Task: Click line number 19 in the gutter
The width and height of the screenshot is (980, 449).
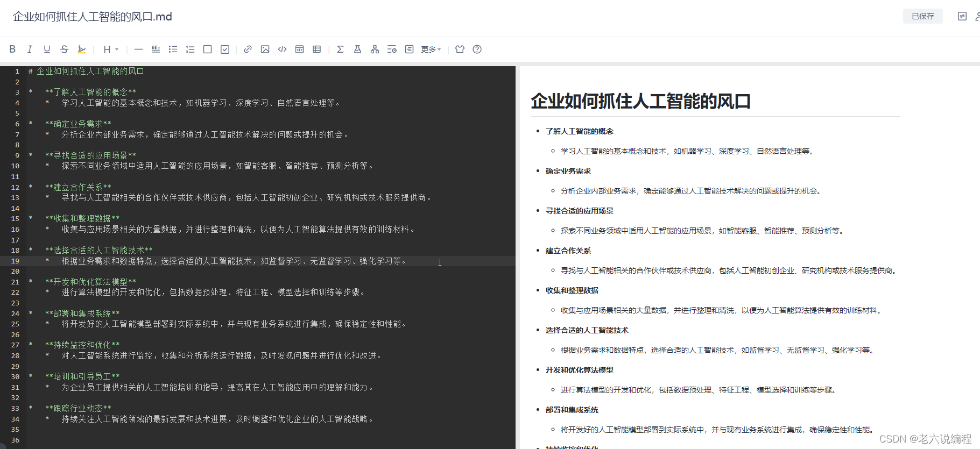Action: tap(15, 261)
